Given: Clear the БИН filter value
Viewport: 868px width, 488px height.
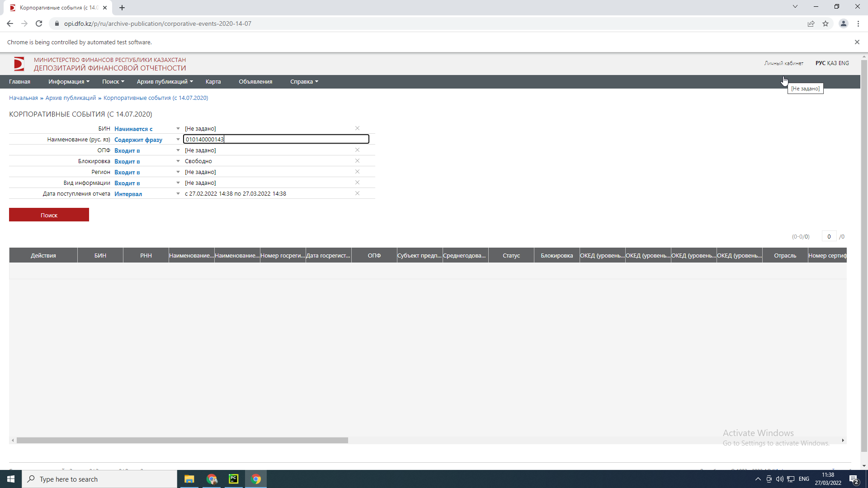Looking at the screenshot, I should (x=357, y=128).
